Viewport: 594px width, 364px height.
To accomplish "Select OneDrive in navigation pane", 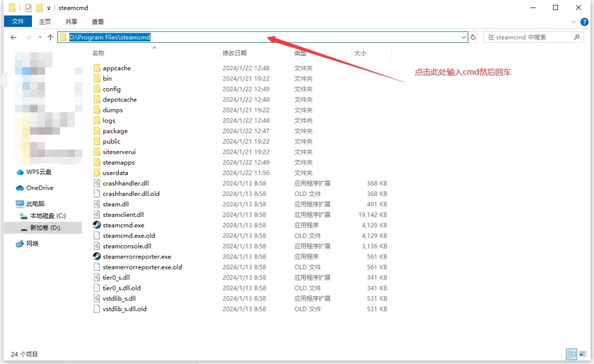I will [40, 188].
